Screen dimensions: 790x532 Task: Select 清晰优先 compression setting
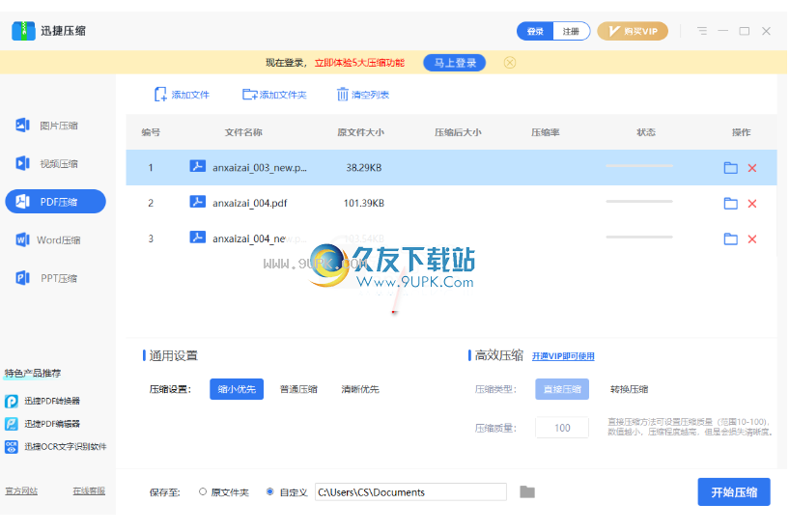click(359, 389)
